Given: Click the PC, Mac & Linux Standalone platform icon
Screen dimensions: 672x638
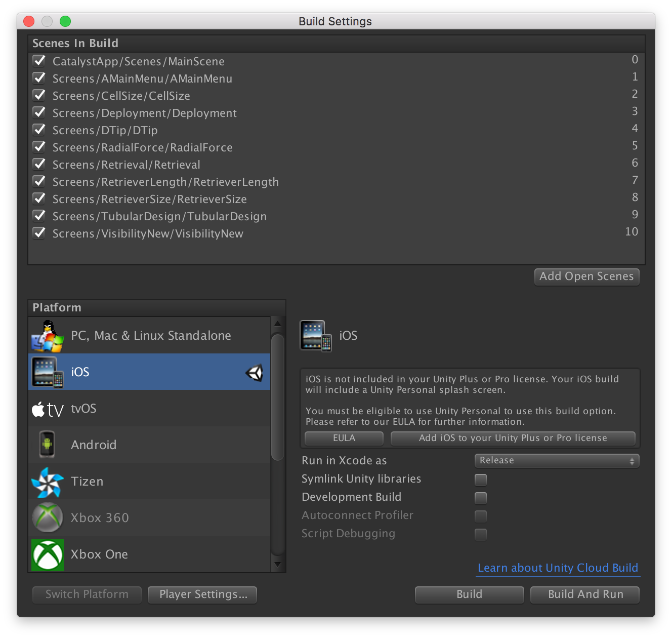Looking at the screenshot, I should pos(47,336).
